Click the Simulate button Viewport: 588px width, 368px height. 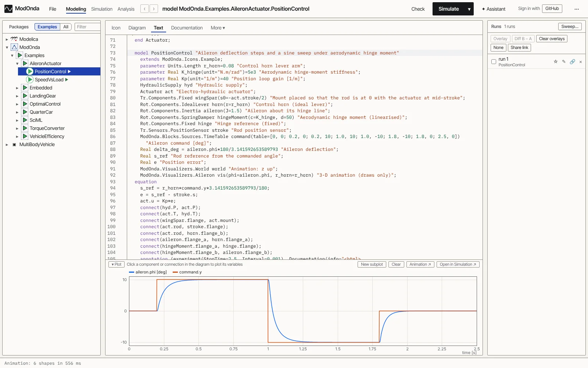click(449, 9)
